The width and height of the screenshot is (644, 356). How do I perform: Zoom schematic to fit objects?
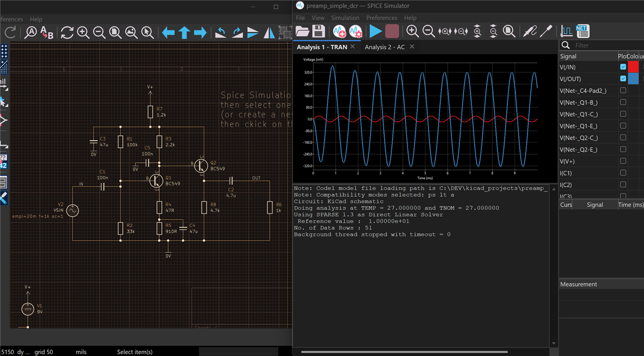click(x=131, y=33)
